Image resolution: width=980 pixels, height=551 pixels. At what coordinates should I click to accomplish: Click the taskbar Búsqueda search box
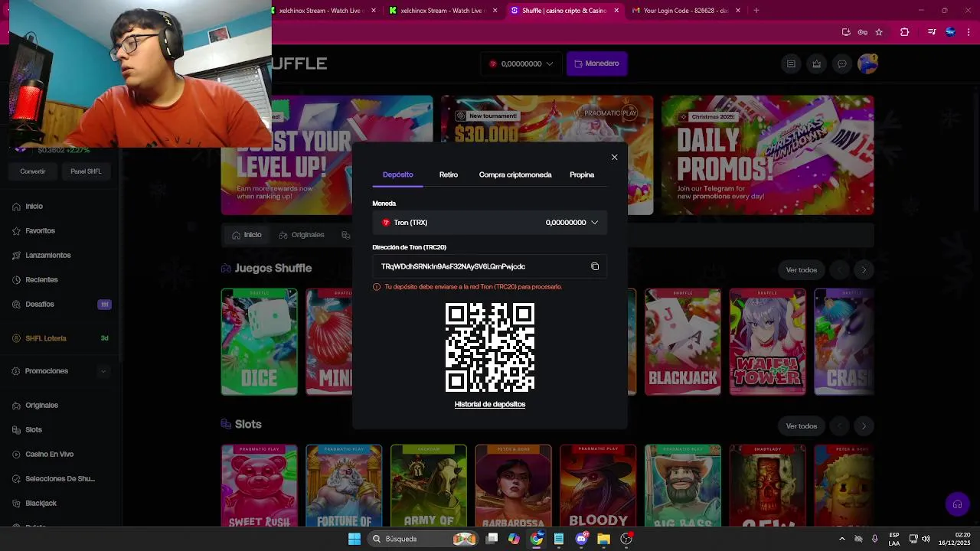click(x=421, y=539)
